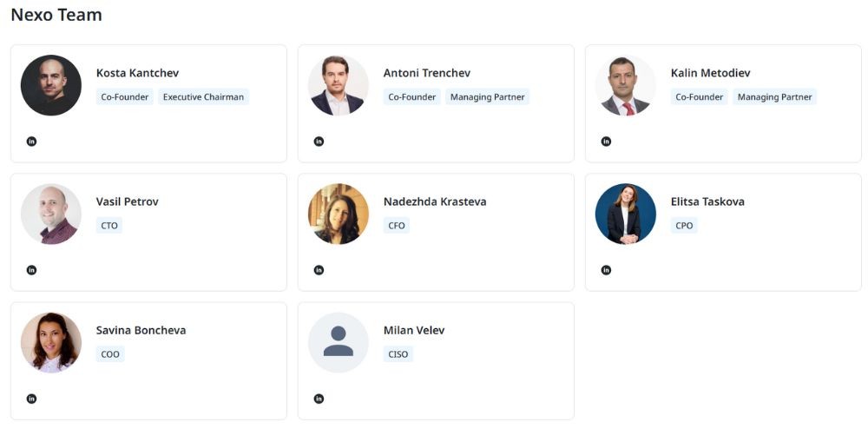Click Milan Velev's placeholder avatar
The width and height of the screenshot is (868, 429).
pos(339,342)
